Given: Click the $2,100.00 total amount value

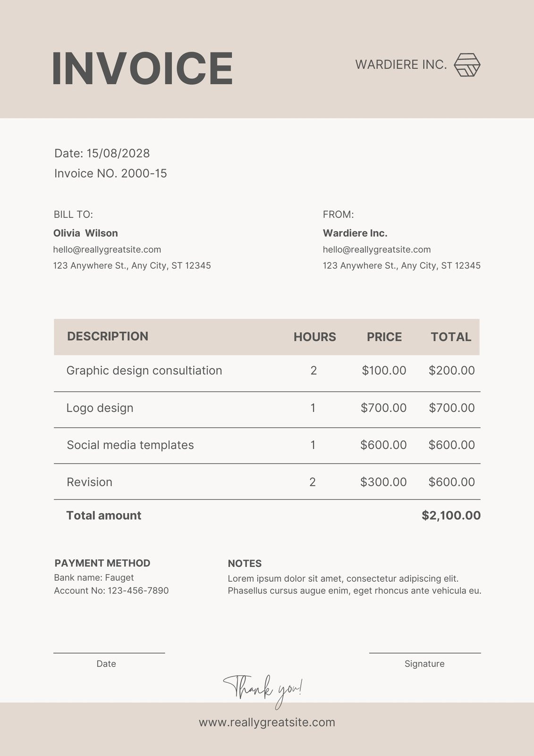Looking at the screenshot, I should [x=451, y=515].
